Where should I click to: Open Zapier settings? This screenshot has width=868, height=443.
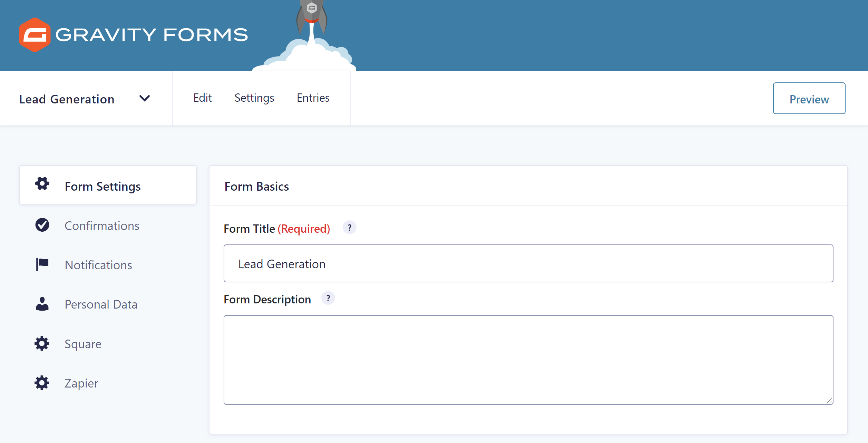(x=81, y=383)
